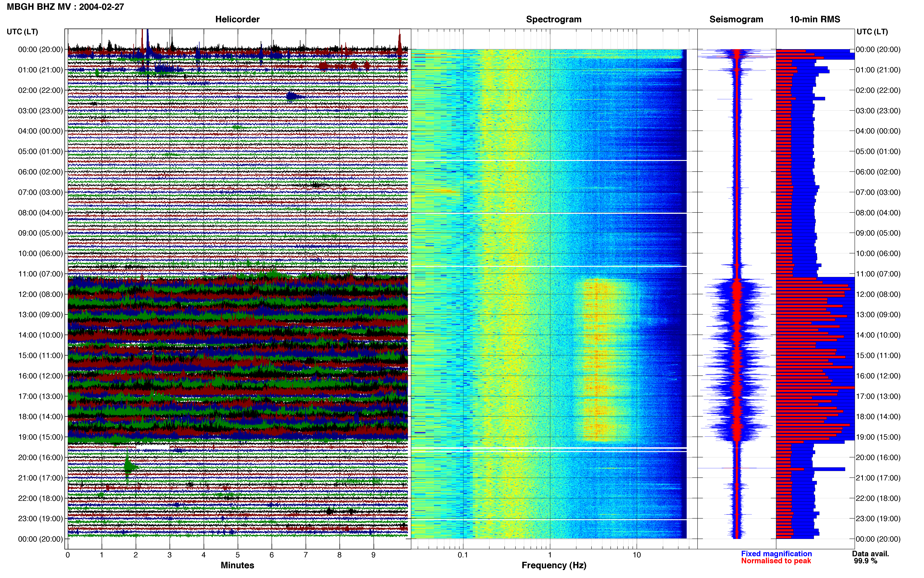This screenshot has height=578, width=924.
Task: Click the '9' tick on the Minutes axis
Action: pyautogui.click(x=373, y=555)
